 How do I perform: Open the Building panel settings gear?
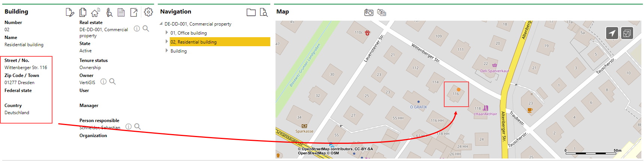(148, 12)
